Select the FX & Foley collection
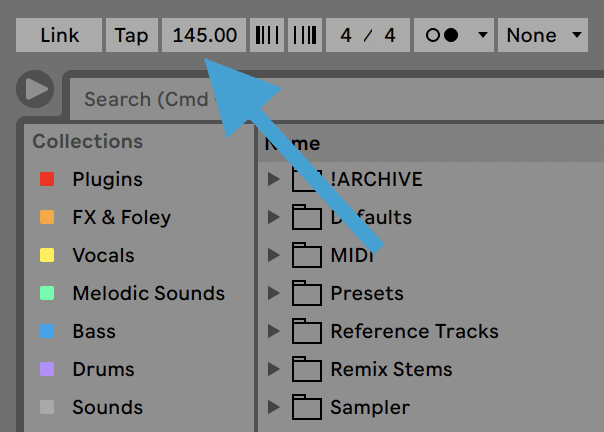Viewport: 604px width, 432px height. [121, 217]
